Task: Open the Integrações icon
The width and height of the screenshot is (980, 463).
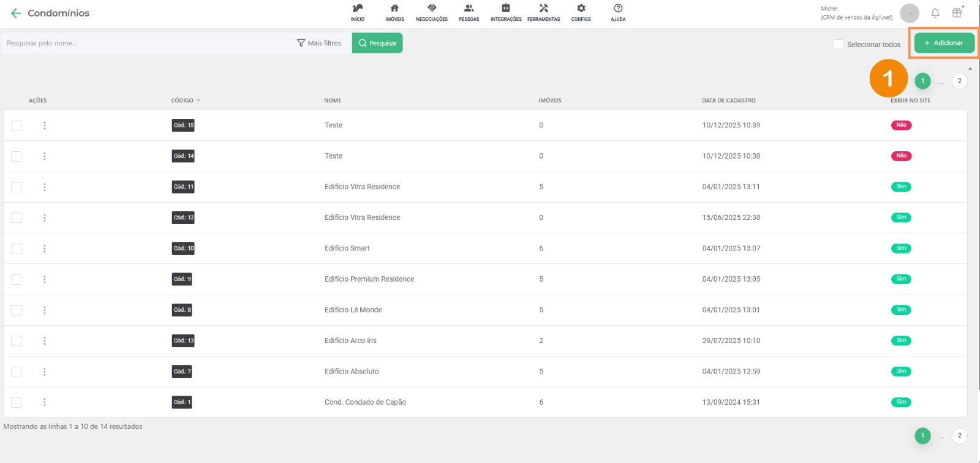Action: (x=506, y=9)
